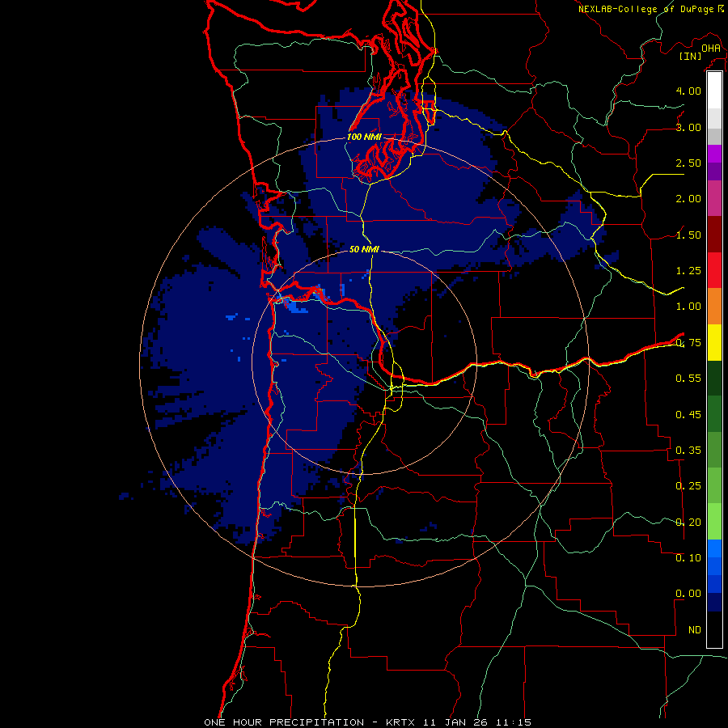Pick the orange swatch beside 1.00
This screenshot has height=728, width=728.
click(714, 307)
